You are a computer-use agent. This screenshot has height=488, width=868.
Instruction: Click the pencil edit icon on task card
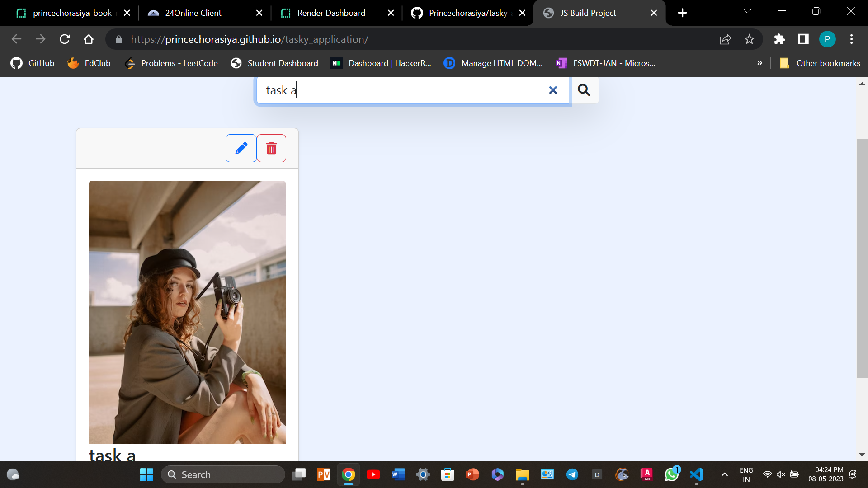(241, 148)
